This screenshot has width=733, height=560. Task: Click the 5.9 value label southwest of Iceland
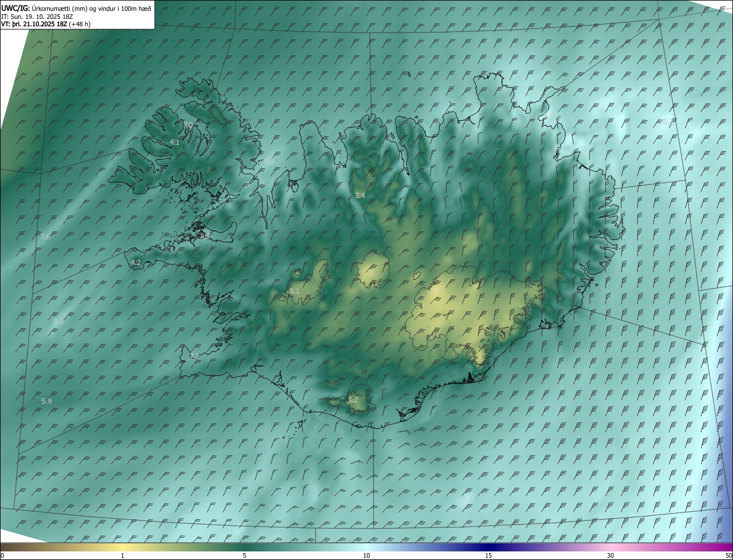tap(46, 401)
